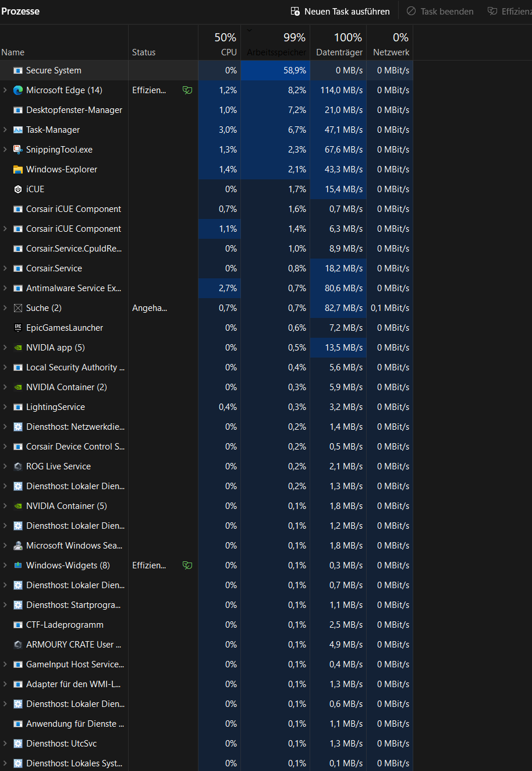Click the NVIDIA app icon
This screenshot has width=532, height=771.
(x=17, y=348)
